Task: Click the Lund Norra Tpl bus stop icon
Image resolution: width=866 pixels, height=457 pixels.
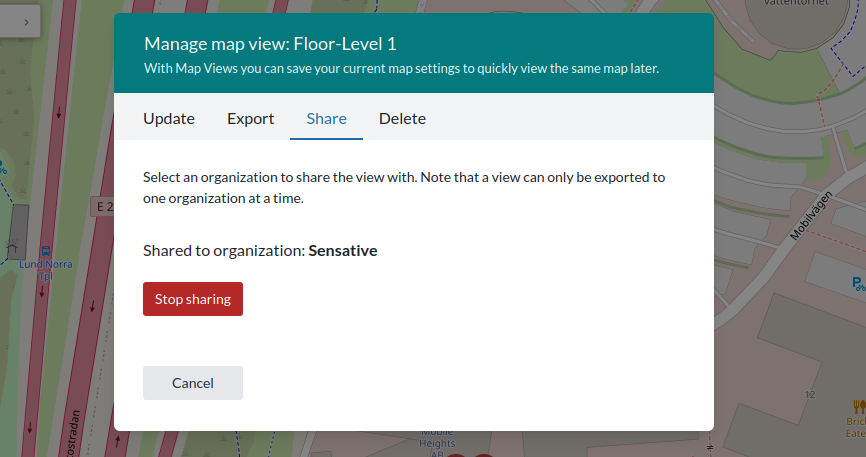Action: 46,252
